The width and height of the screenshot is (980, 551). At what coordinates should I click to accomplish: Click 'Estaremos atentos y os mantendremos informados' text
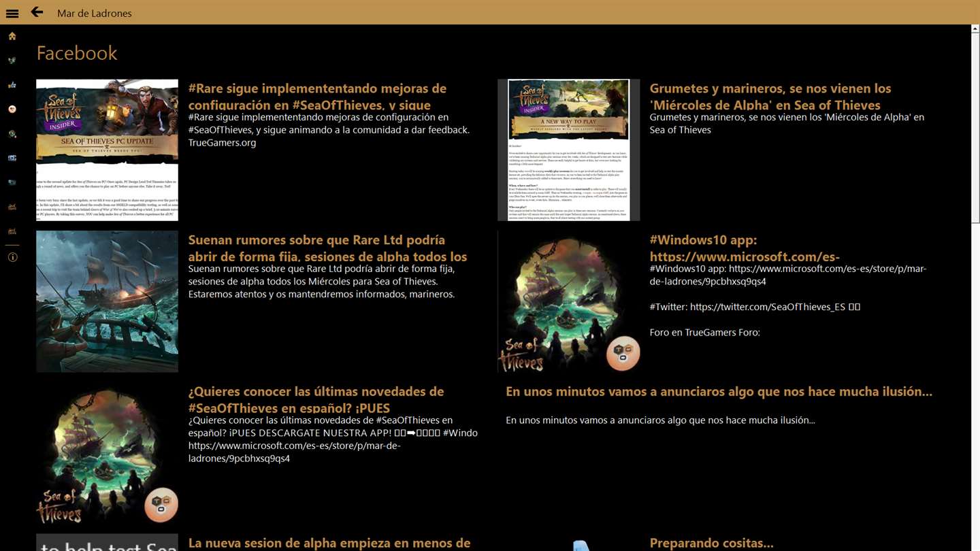point(321,295)
